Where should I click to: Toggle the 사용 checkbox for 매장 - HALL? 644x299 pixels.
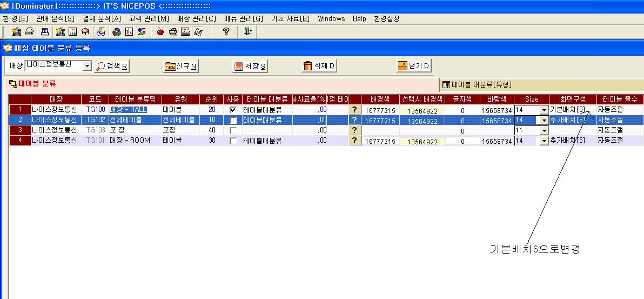[x=233, y=110]
